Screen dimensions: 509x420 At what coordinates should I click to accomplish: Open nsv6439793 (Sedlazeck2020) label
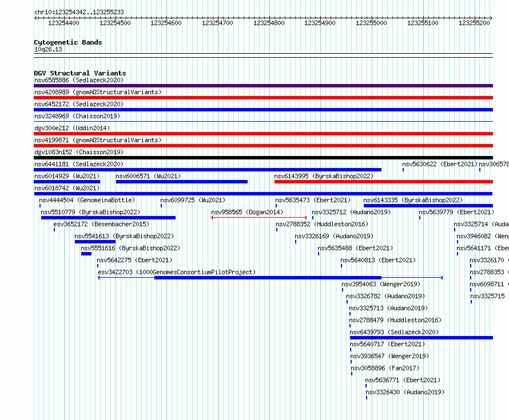coord(394,332)
